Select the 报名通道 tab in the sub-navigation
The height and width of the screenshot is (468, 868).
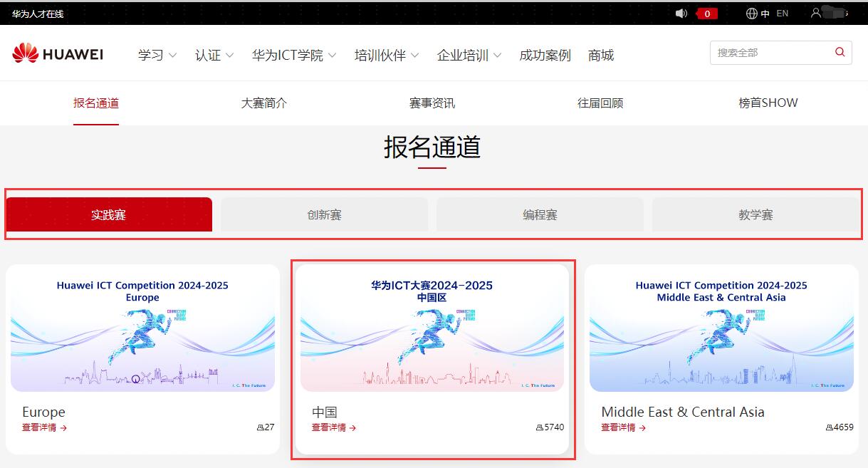click(96, 103)
